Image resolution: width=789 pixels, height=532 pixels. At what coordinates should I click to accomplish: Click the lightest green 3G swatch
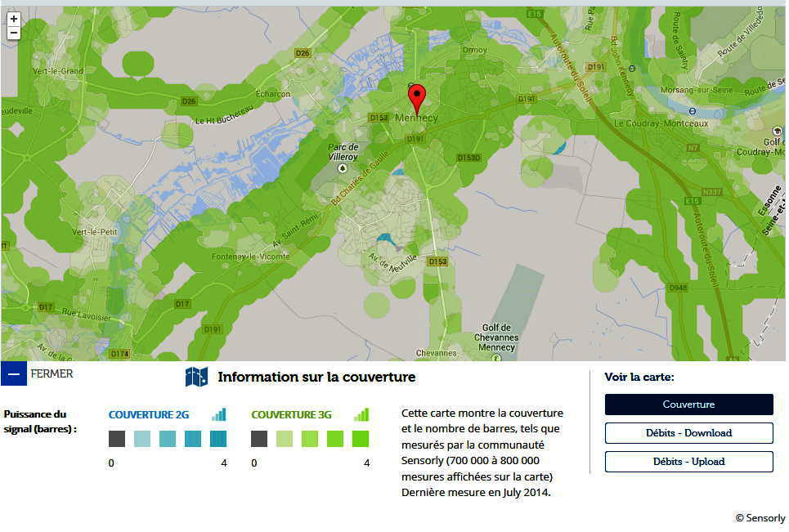(285, 439)
